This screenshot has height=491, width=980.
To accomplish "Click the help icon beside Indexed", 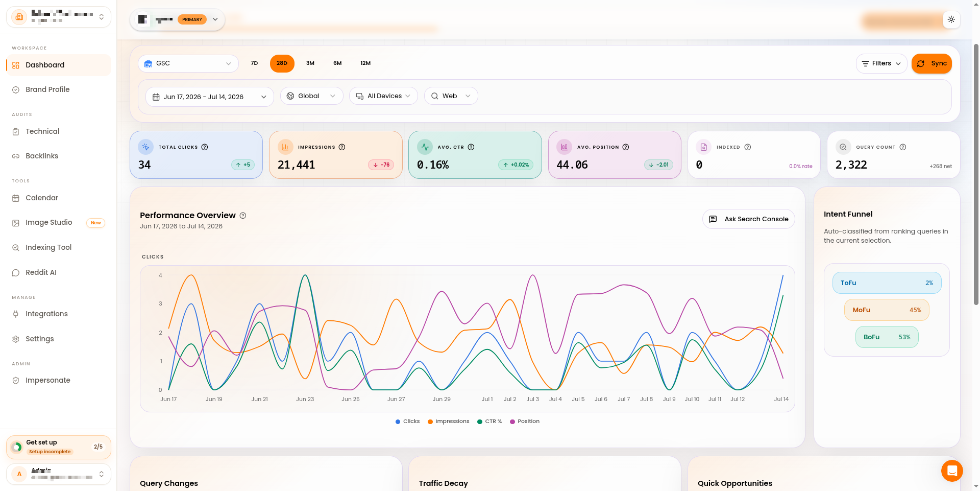I will pos(748,147).
